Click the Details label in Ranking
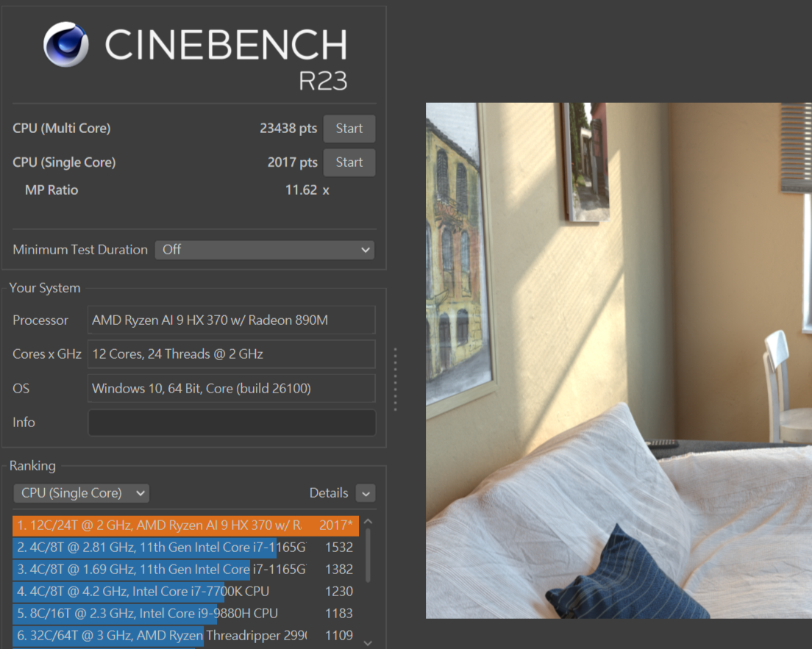 pos(328,493)
